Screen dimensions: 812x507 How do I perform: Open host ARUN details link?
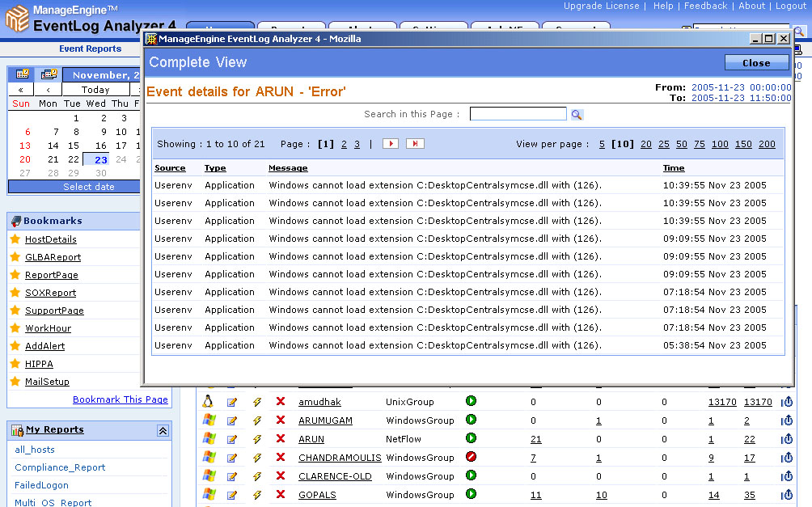[x=311, y=439]
